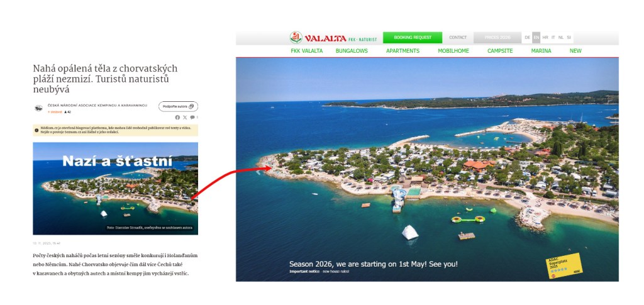Click the Nazí a šťastní article image
The image size is (644, 305).
click(x=116, y=189)
